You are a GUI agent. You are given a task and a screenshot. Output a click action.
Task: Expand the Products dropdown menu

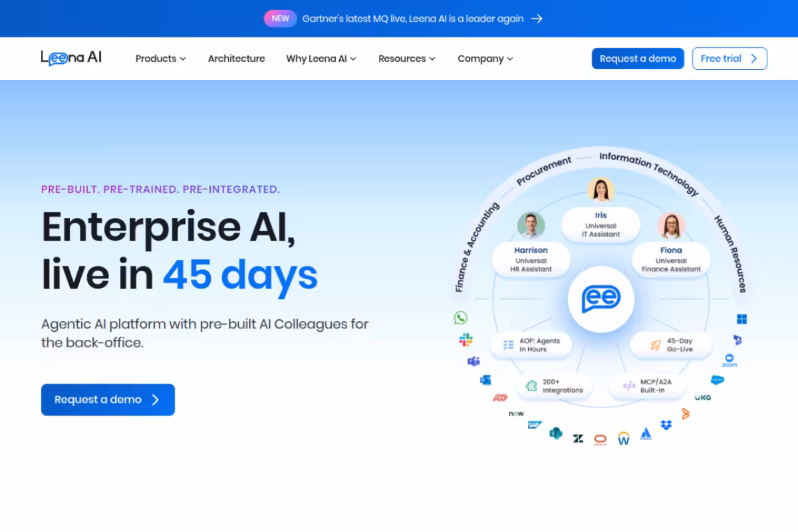[x=160, y=59]
